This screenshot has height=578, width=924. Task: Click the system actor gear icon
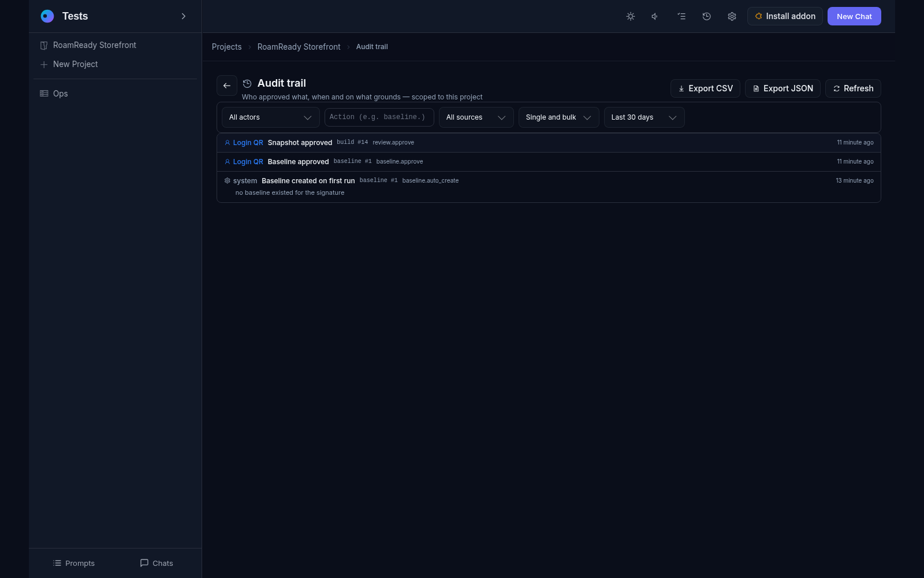[x=228, y=181]
